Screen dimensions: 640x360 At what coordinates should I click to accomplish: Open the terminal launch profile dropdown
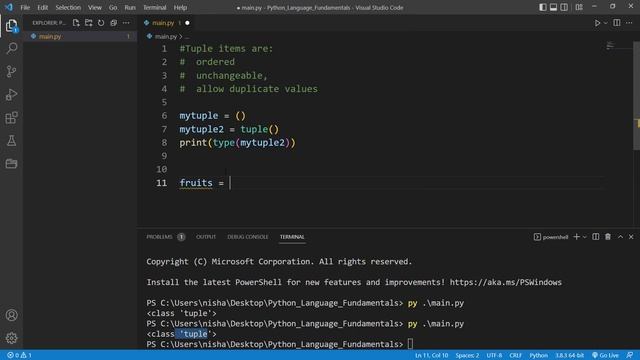pos(584,237)
